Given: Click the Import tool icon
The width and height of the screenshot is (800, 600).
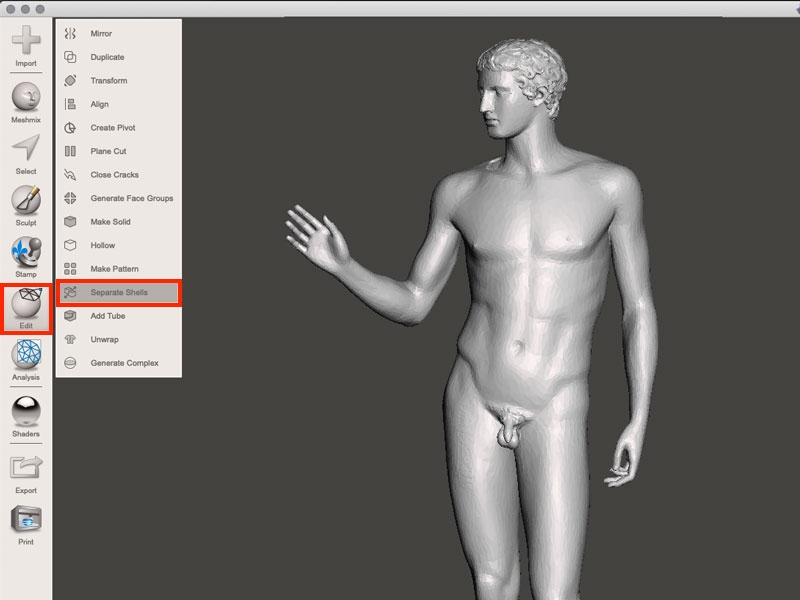Looking at the screenshot, I should [x=26, y=42].
